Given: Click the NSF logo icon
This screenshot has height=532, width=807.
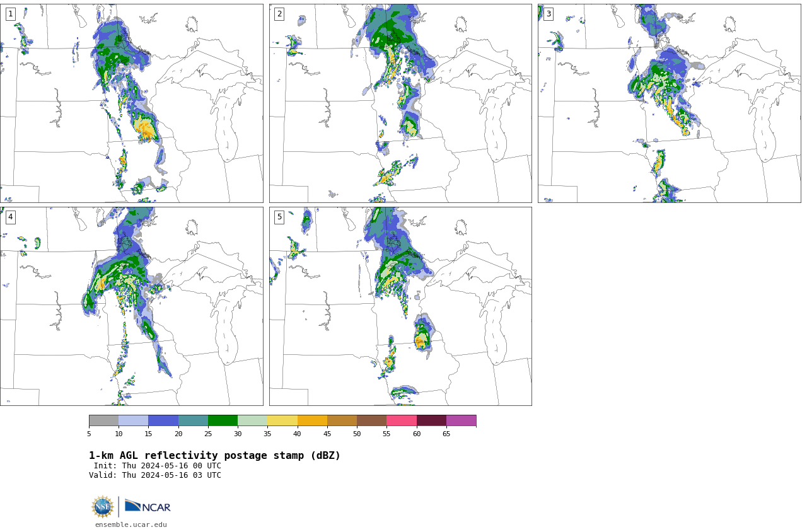Looking at the screenshot, I should (x=103, y=507).
